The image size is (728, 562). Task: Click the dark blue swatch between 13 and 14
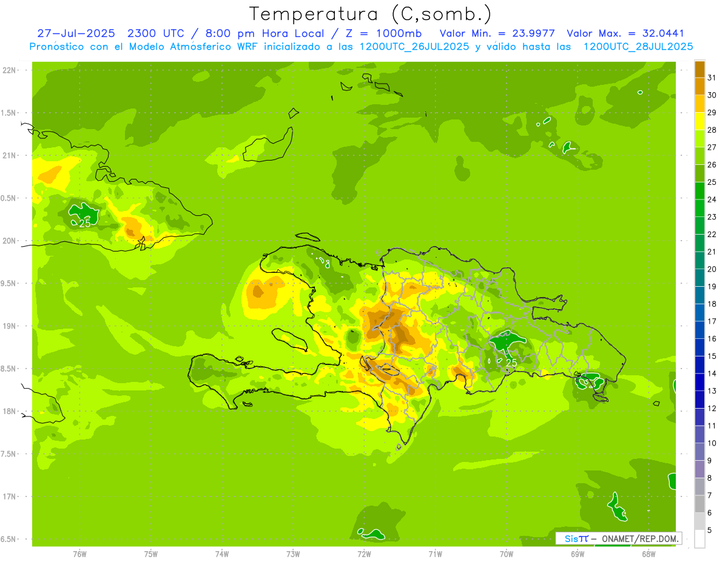pos(699,382)
